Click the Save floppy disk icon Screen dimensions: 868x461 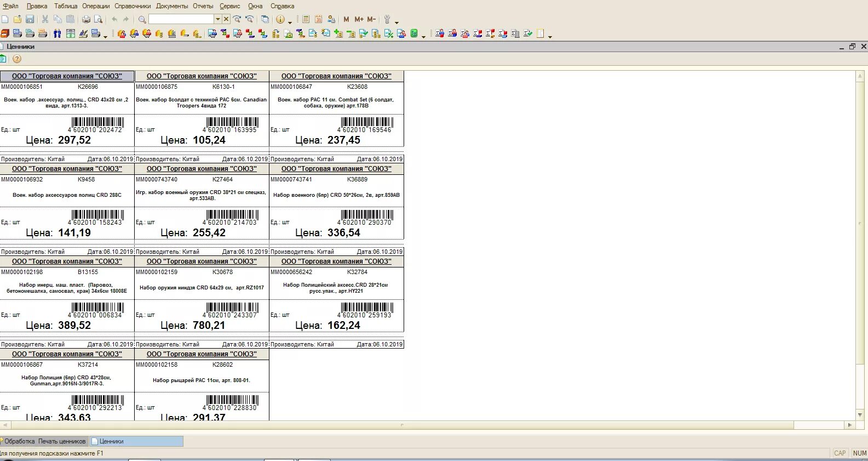click(x=30, y=19)
